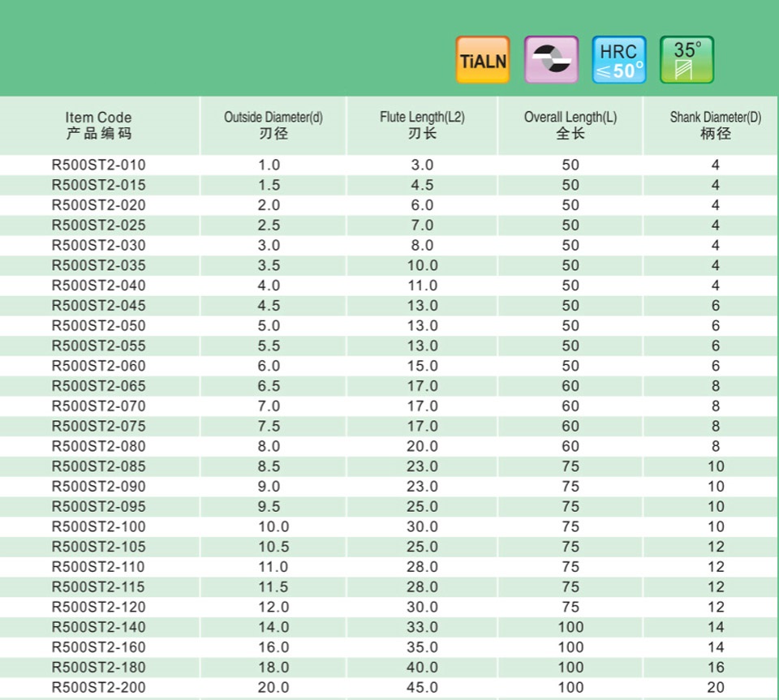779x700 pixels.
Task: Select item code R500ST2-045
Action: click(x=99, y=306)
